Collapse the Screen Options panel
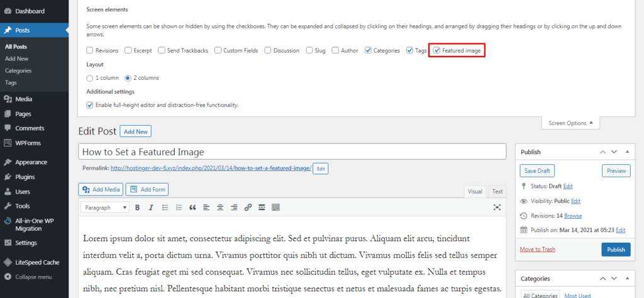This screenshot has height=298, width=644. click(x=570, y=123)
